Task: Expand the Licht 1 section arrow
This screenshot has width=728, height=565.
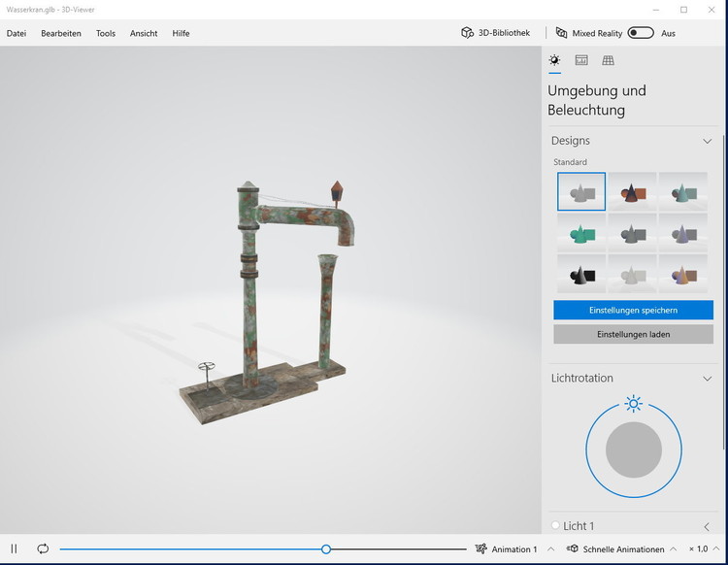Action: coord(707,526)
